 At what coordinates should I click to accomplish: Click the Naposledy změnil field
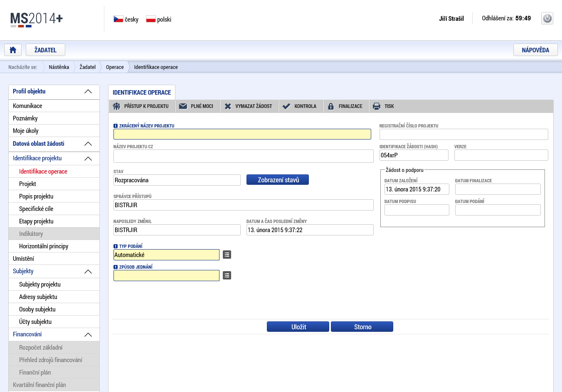coord(177,230)
